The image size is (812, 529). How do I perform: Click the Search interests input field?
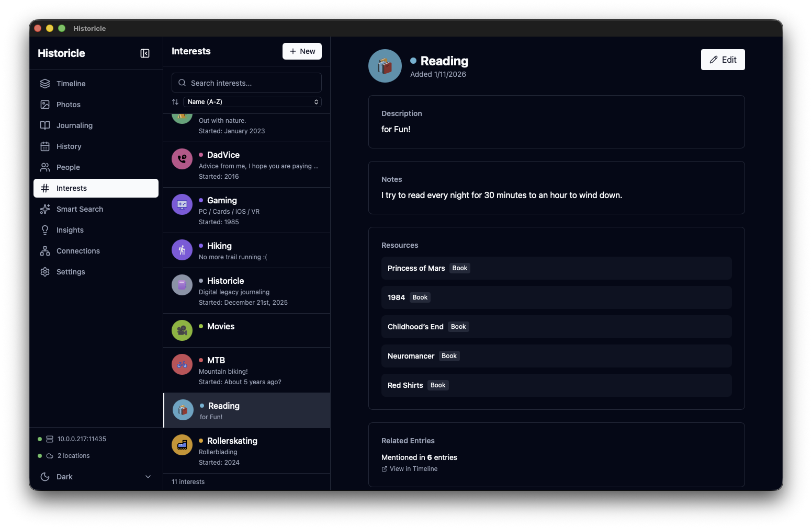tap(246, 83)
